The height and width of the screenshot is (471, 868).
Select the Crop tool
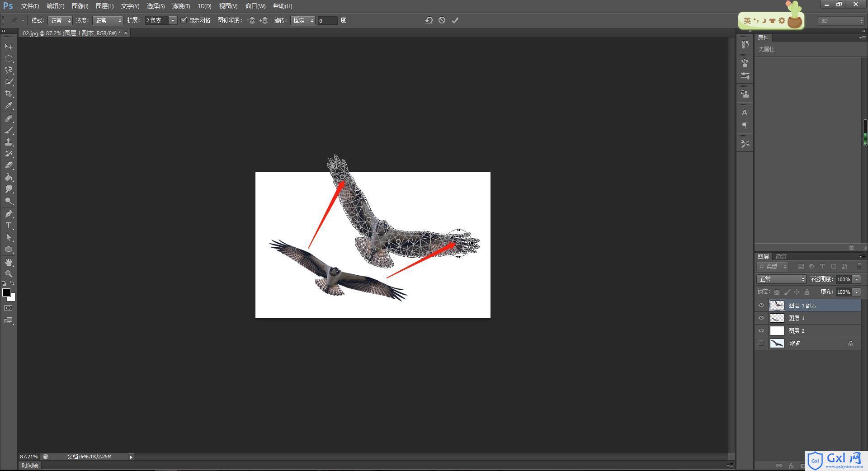tap(9, 94)
